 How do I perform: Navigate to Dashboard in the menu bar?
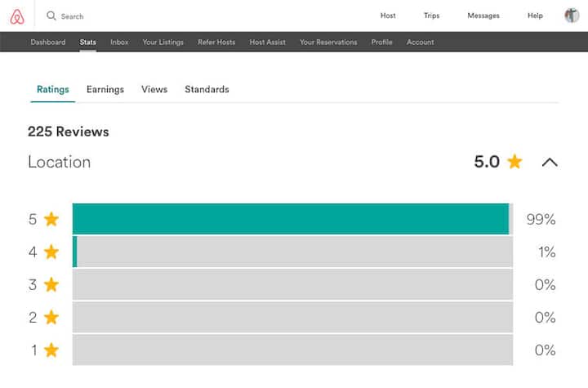(48, 42)
